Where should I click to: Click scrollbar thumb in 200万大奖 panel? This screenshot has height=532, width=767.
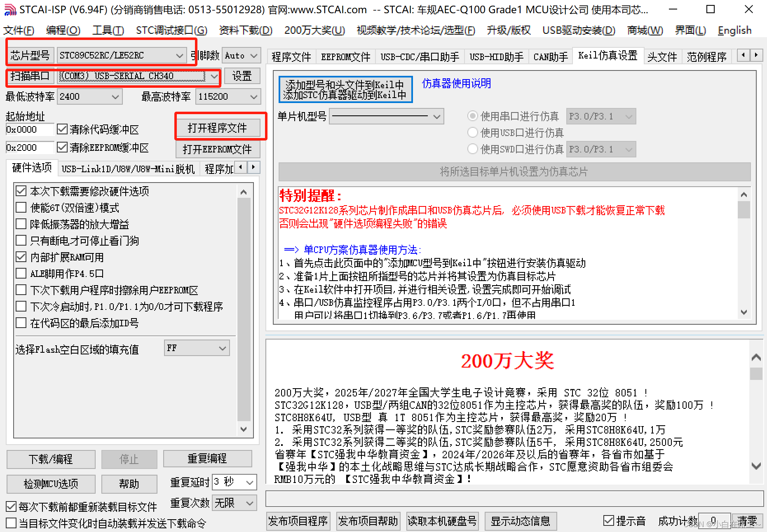[x=756, y=374]
